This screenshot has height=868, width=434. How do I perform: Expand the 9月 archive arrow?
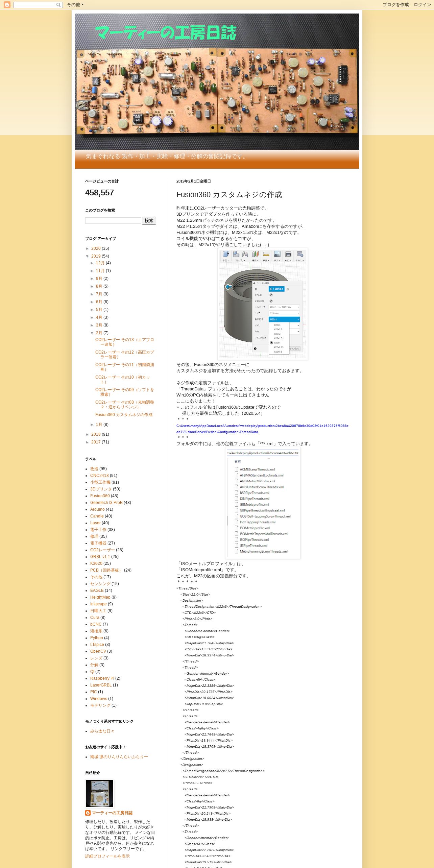92,279
